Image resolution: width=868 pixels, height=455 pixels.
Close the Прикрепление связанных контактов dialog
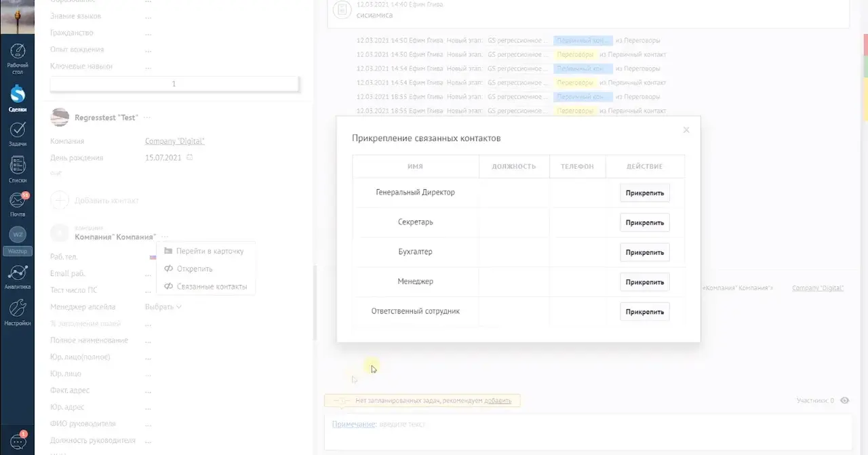tap(686, 130)
